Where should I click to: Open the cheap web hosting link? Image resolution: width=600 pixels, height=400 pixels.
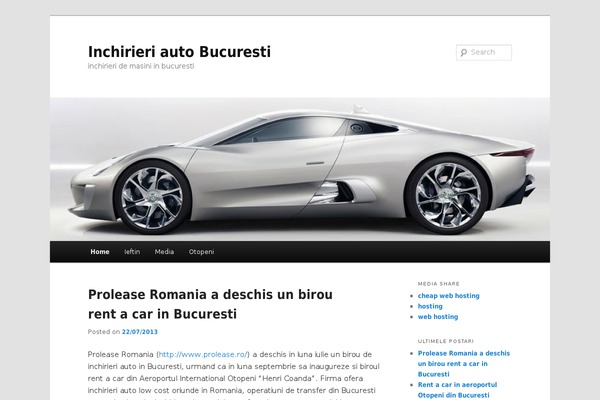[x=448, y=296]
